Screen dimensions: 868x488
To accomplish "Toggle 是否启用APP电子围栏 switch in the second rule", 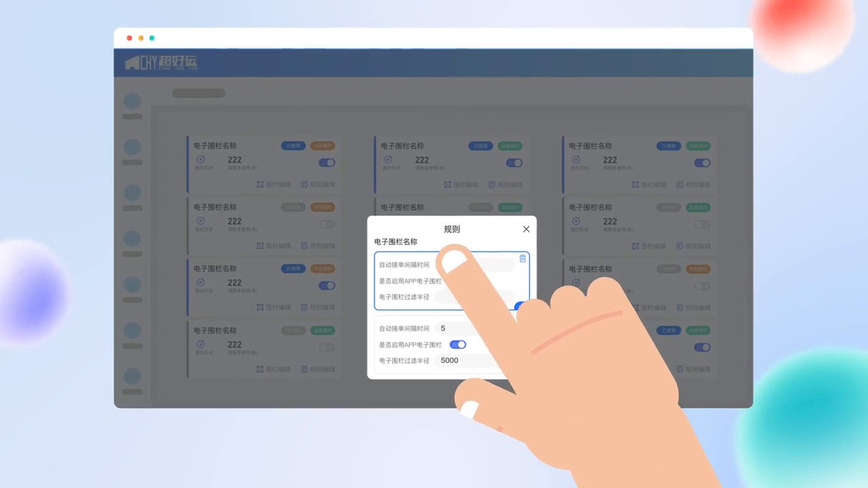I will point(458,344).
